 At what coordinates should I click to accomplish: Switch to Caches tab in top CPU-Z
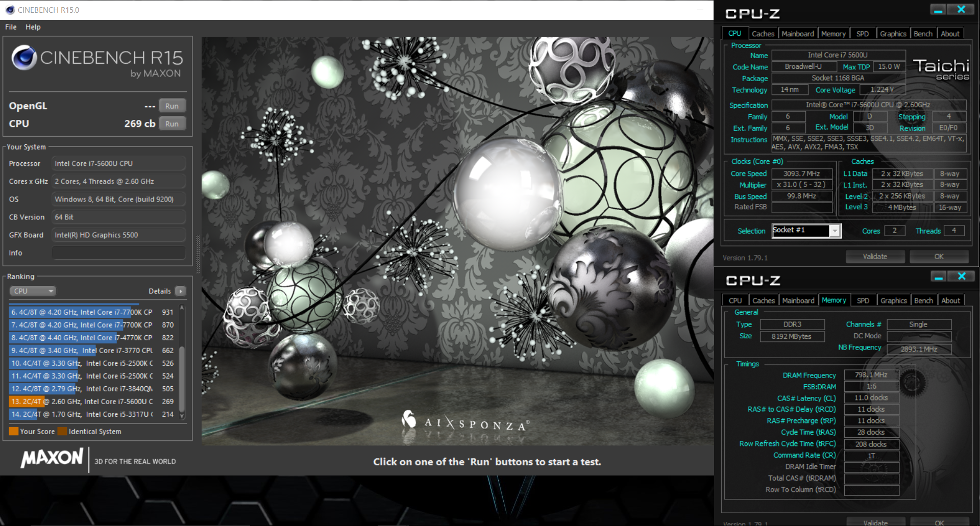[x=763, y=34]
